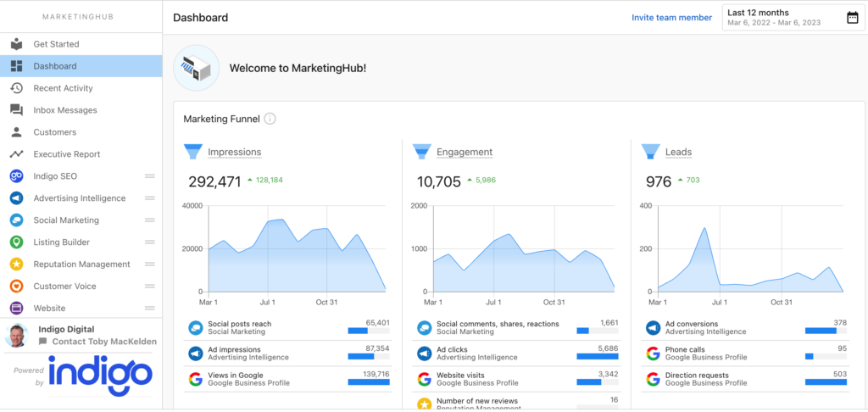Click the drag handle next to Website
868x412 pixels.
(x=149, y=308)
